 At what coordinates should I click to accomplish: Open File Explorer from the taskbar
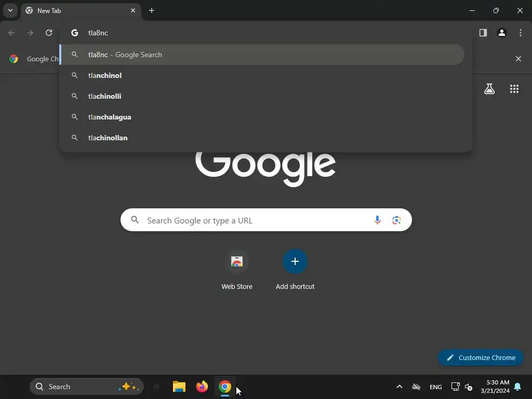click(179, 387)
